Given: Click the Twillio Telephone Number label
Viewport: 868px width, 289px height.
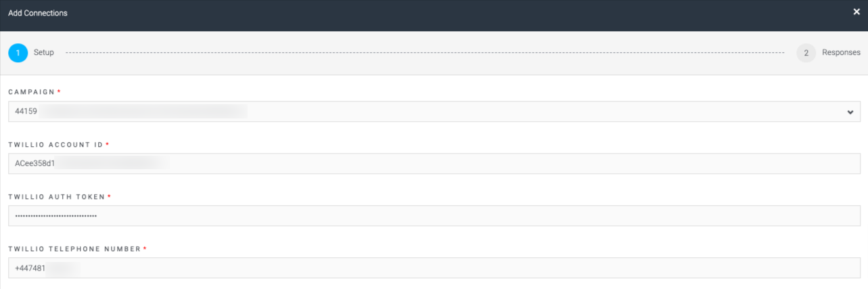Looking at the screenshot, I should [x=74, y=249].
